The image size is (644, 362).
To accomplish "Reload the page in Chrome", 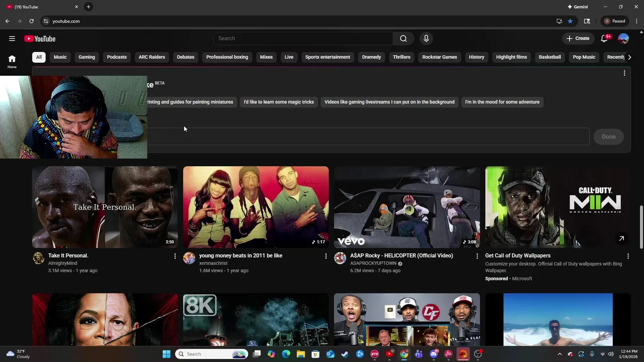I will (x=31, y=21).
